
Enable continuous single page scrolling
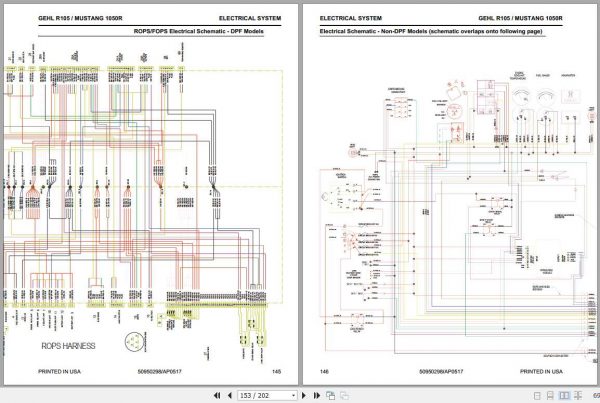(x=550, y=396)
